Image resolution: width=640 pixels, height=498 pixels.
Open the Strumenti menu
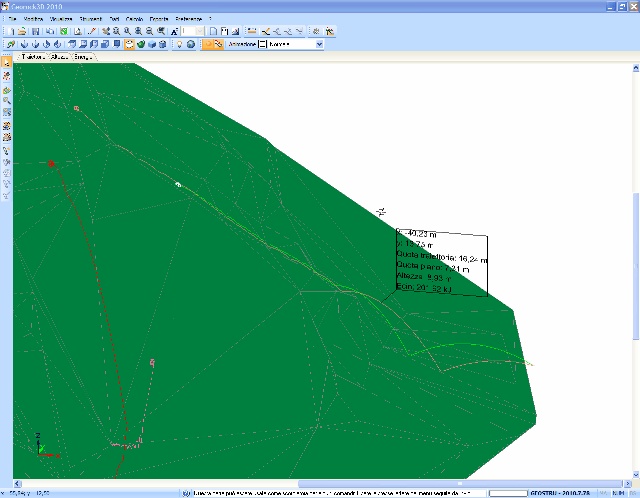pos(91,19)
